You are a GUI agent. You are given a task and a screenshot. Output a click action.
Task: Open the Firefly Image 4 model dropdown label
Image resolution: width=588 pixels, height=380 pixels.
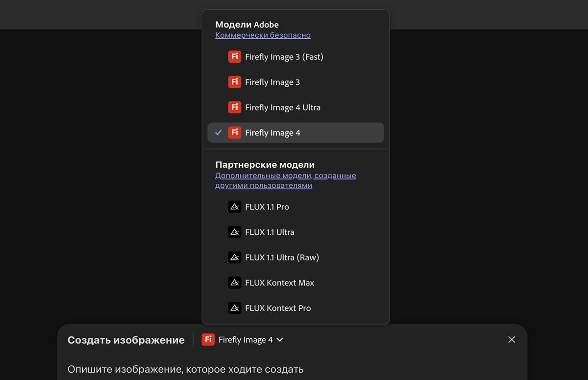(x=245, y=340)
